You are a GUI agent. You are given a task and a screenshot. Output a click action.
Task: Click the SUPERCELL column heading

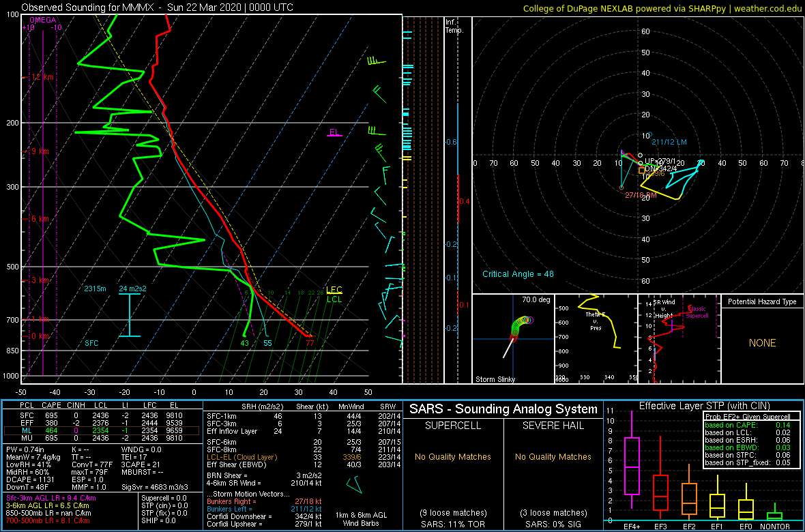[x=453, y=427]
